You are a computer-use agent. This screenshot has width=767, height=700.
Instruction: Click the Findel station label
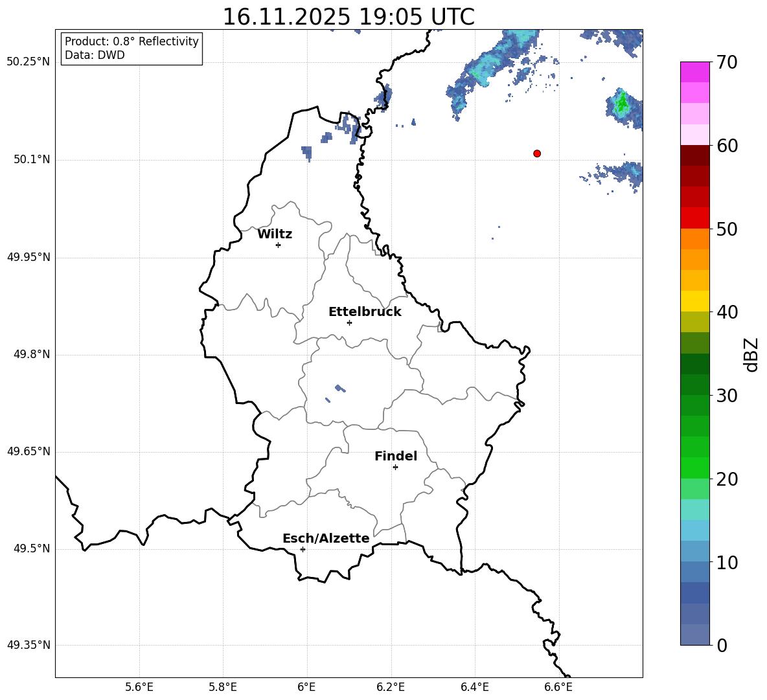[x=396, y=456]
